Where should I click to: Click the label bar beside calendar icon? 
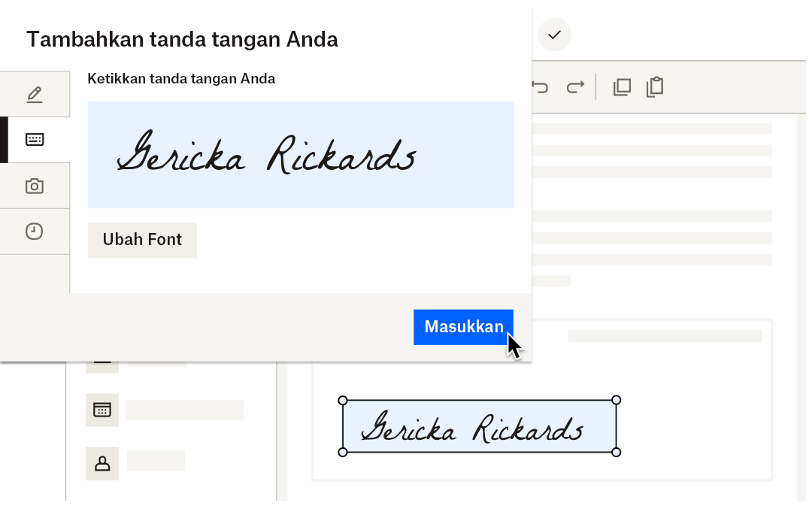(184, 410)
